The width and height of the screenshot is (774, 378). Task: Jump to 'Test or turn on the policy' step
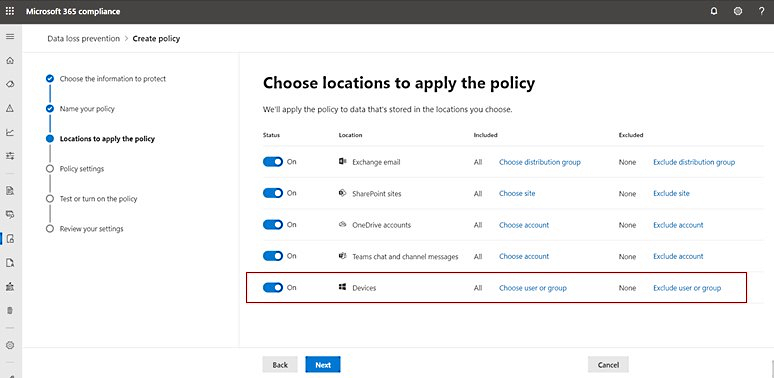pyautogui.click(x=98, y=199)
